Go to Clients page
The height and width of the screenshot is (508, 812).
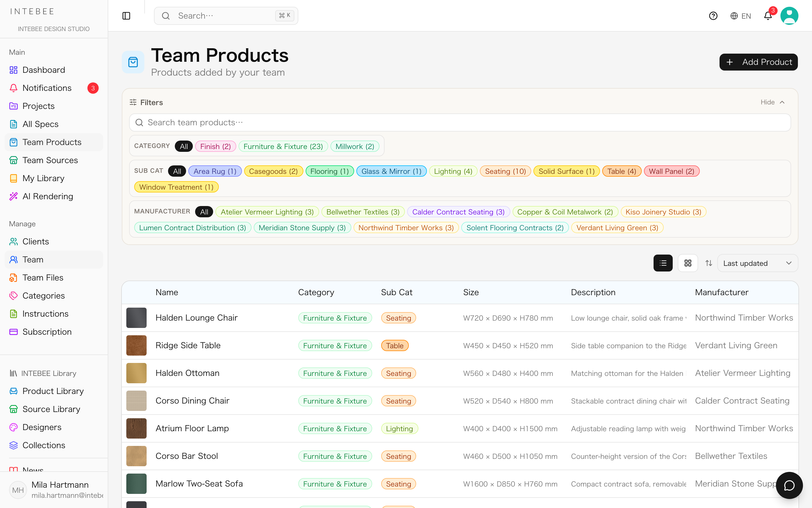54,242
